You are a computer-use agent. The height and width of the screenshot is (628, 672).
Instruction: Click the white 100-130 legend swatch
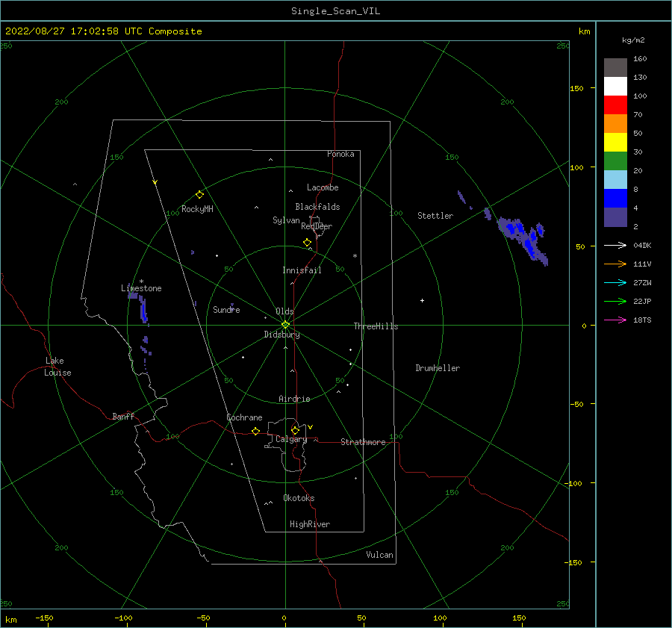coord(615,87)
